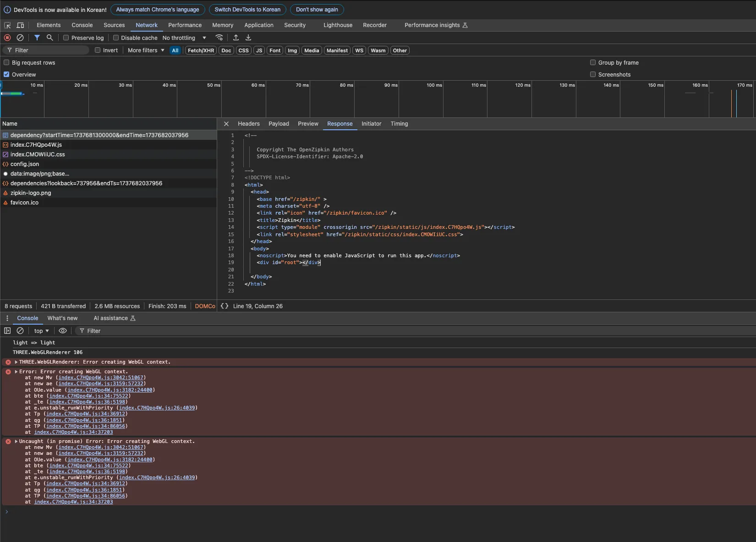Select the index.C7HQpo4W.js request row
The width and height of the screenshot is (756, 542).
point(109,145)
